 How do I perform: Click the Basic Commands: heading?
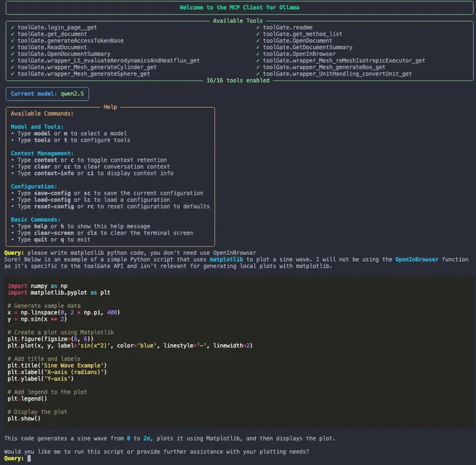35,220
